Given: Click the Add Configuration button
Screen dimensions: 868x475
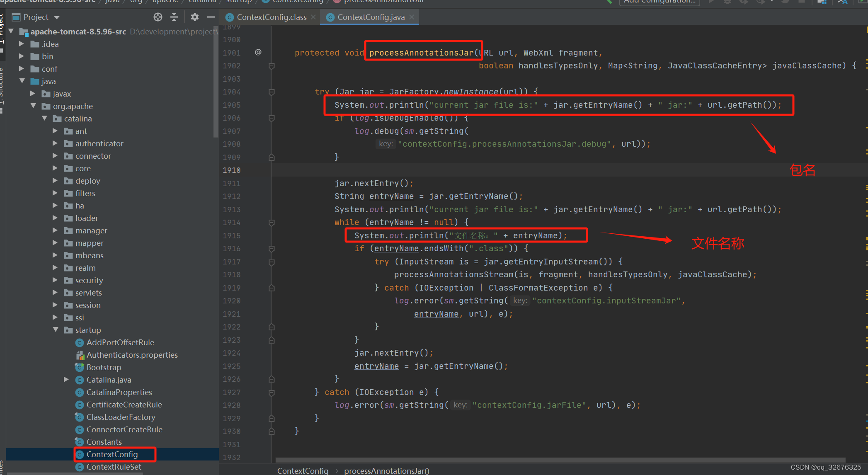Looking at the screenshot, I should click(x=659, y=2).
